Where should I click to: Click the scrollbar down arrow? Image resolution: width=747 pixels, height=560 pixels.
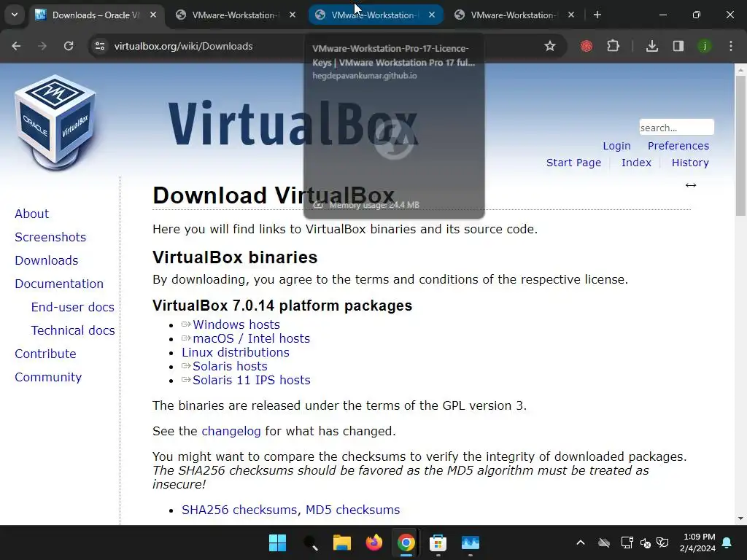click(x=740, y=518)
